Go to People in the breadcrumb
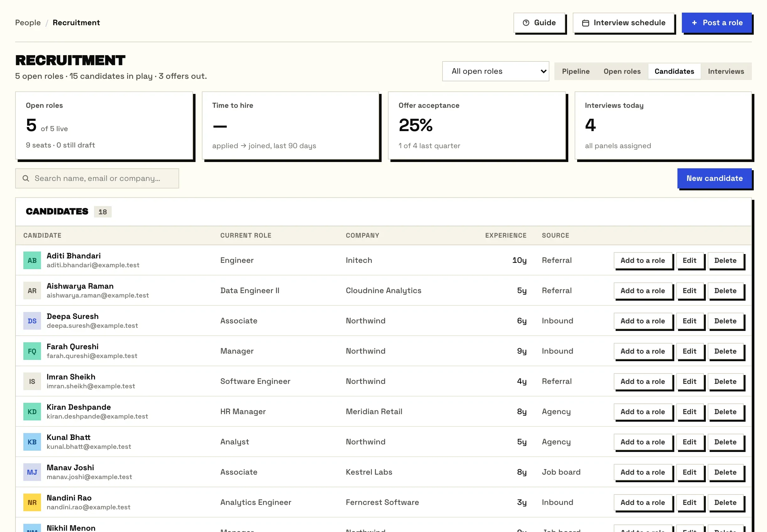Viewport: 767px width, 532px height. pos(28,23)
